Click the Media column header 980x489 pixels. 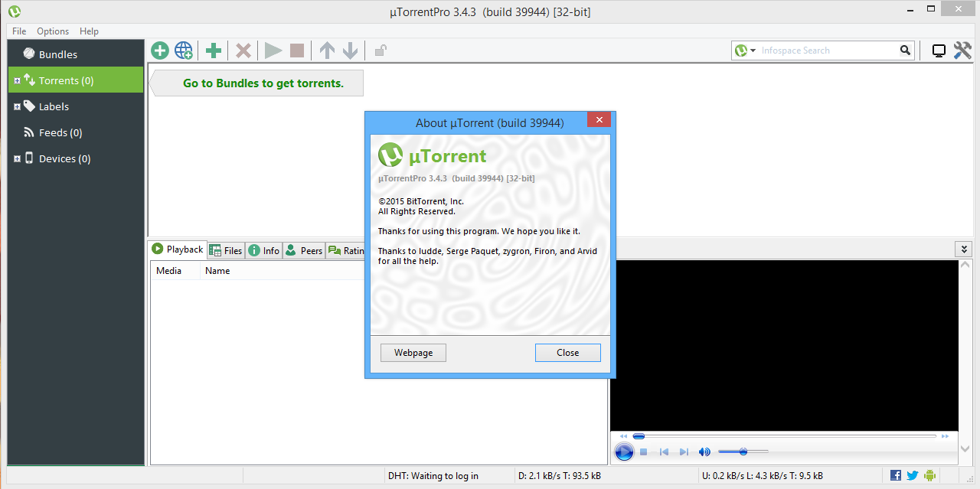175,271
